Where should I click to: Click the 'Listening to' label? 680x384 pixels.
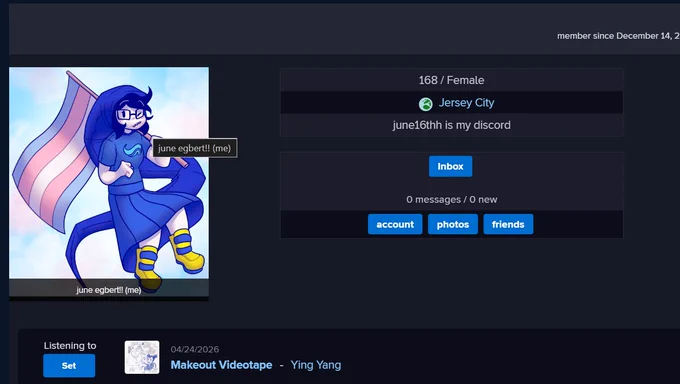point(70,346)
